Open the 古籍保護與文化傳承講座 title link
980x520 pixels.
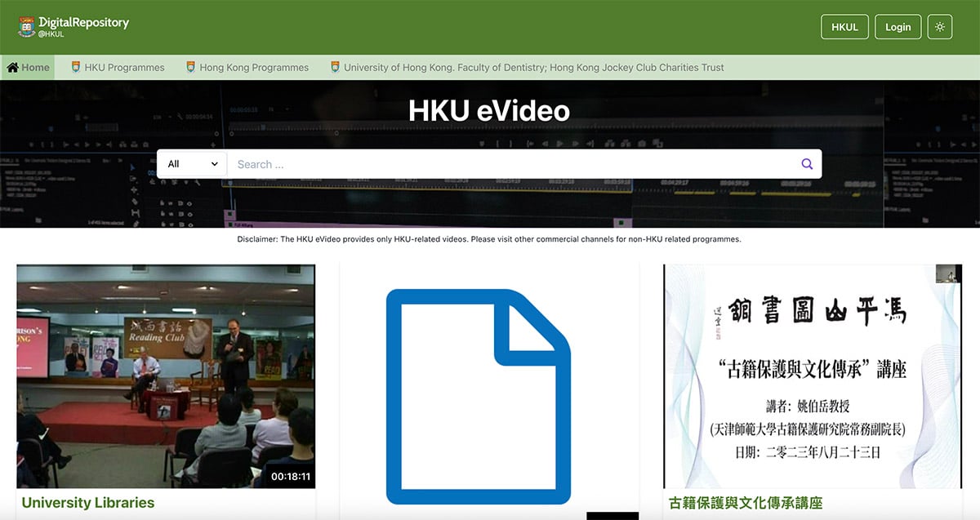coord(745,503)
